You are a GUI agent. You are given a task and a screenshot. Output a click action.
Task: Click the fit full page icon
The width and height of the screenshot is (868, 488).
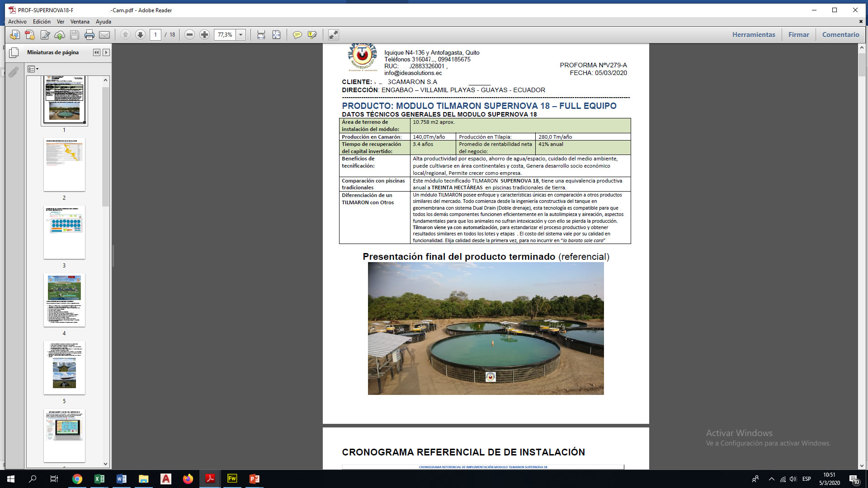(x=276, y=35)
